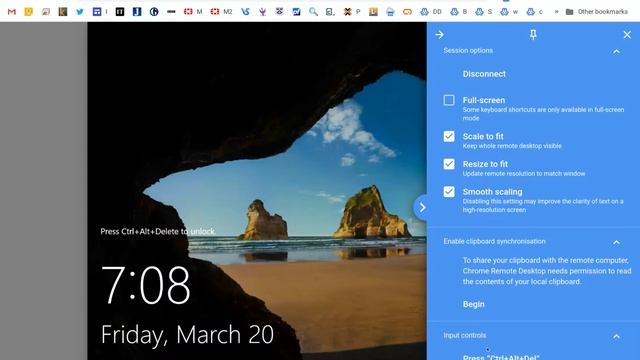Open the blue grid bookmark labeled I

tap(100, 12)
